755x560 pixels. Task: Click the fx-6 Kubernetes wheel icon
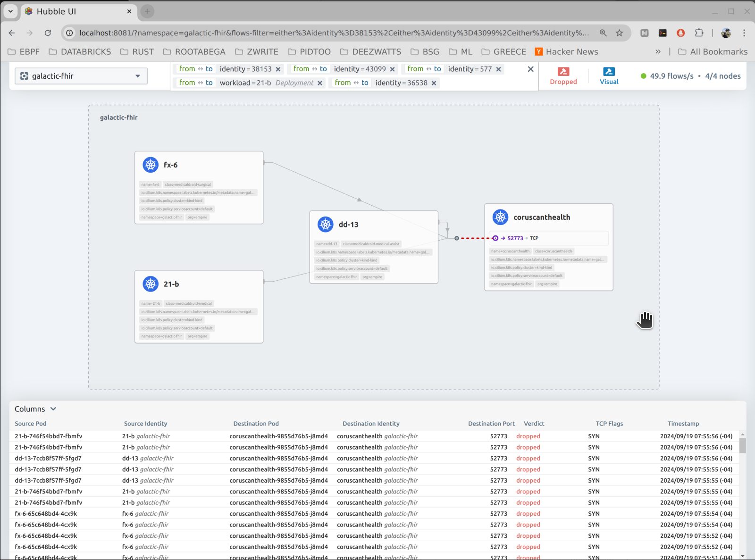tap(151, 165)
